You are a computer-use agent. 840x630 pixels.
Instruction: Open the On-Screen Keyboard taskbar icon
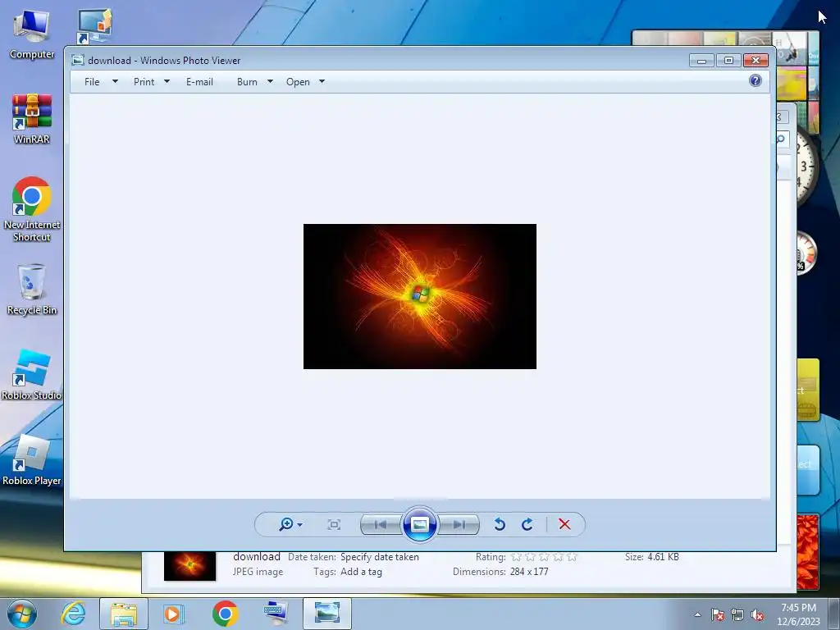coord(276,614)
